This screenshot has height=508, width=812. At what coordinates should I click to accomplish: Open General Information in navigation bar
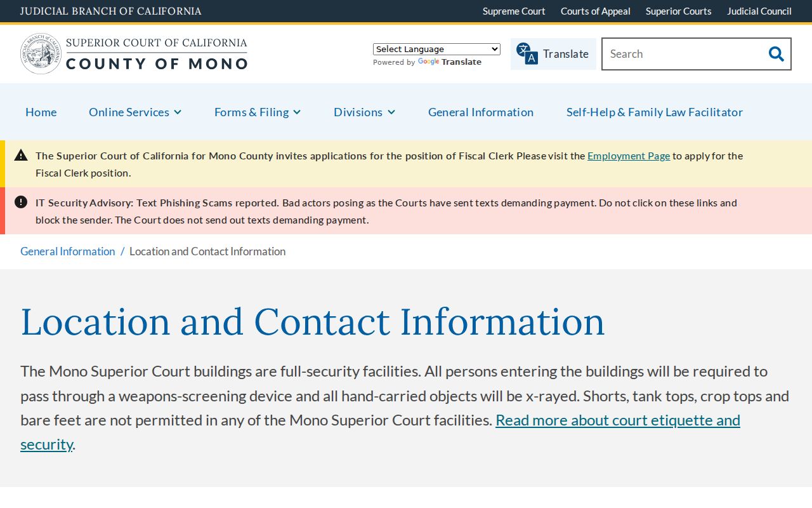click(x=481, y=112)
